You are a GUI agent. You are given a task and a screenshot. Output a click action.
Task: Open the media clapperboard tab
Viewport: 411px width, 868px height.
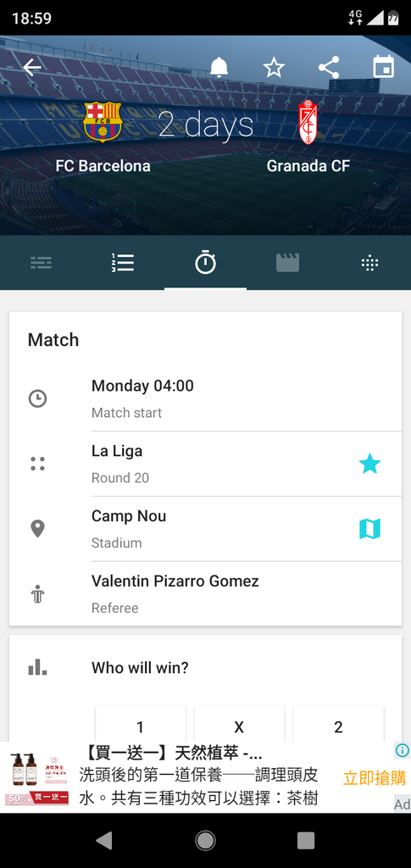click(287, 263)
